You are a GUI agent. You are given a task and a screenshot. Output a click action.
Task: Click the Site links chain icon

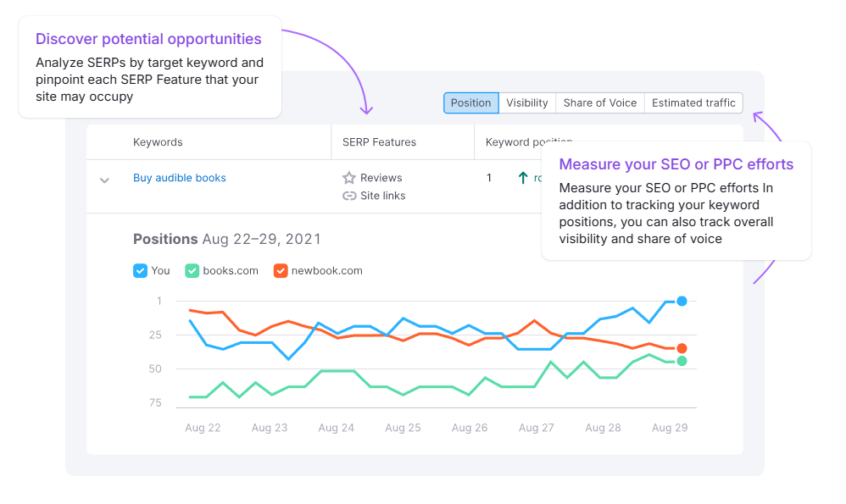point(348,196)
